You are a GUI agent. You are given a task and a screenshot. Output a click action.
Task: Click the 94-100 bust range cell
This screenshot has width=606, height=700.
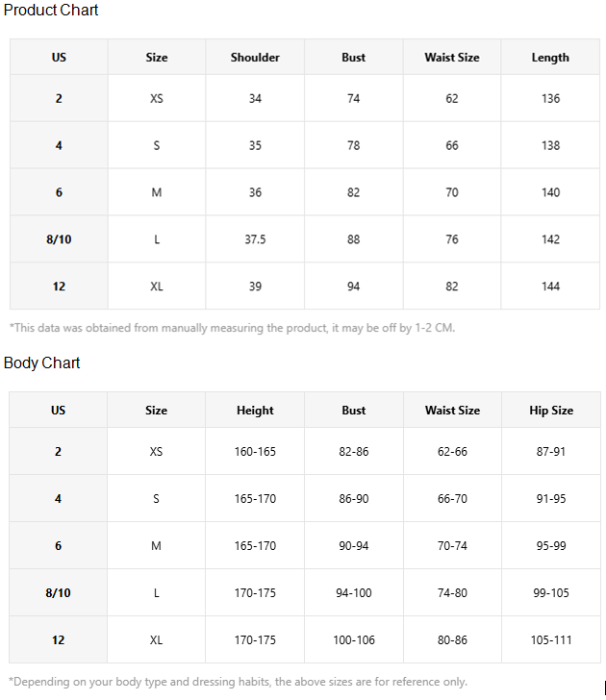click(354, 593)
